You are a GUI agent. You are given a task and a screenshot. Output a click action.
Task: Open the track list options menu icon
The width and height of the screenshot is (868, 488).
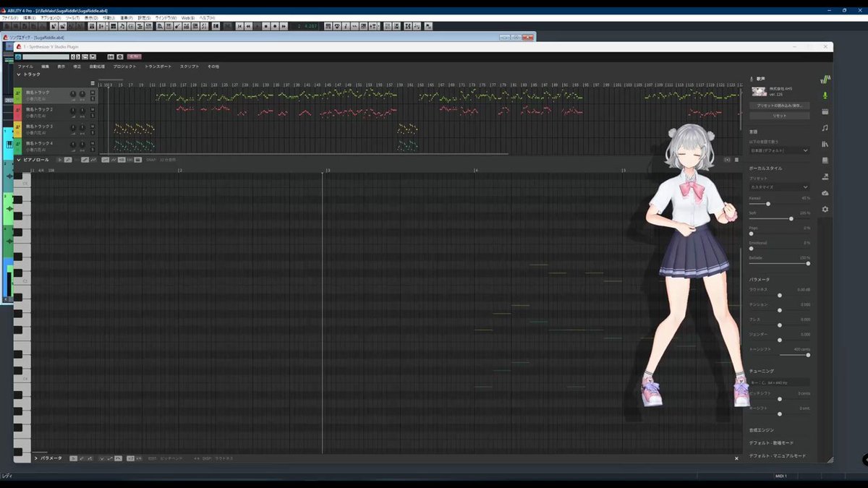point(93,83)
